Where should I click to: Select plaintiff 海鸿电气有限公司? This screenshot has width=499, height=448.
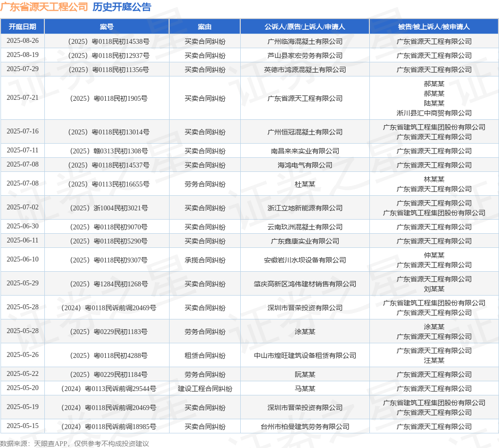click(305, 166)
